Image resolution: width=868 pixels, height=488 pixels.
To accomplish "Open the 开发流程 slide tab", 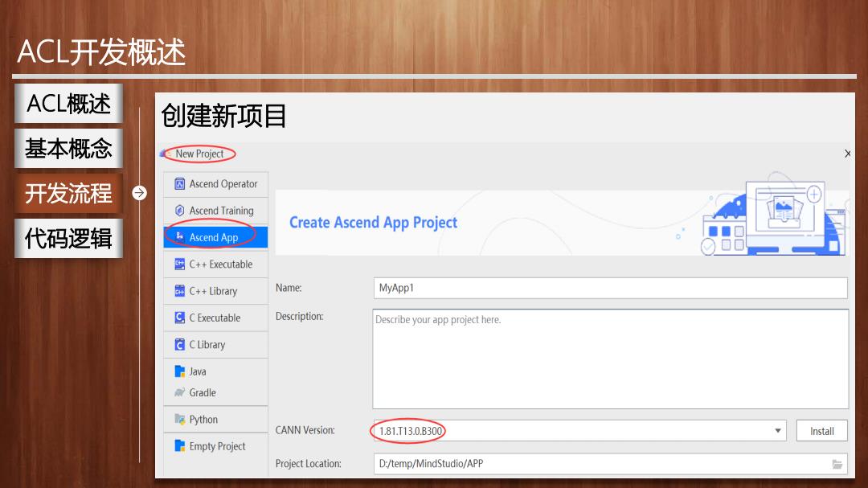I will tap(68, 193).
